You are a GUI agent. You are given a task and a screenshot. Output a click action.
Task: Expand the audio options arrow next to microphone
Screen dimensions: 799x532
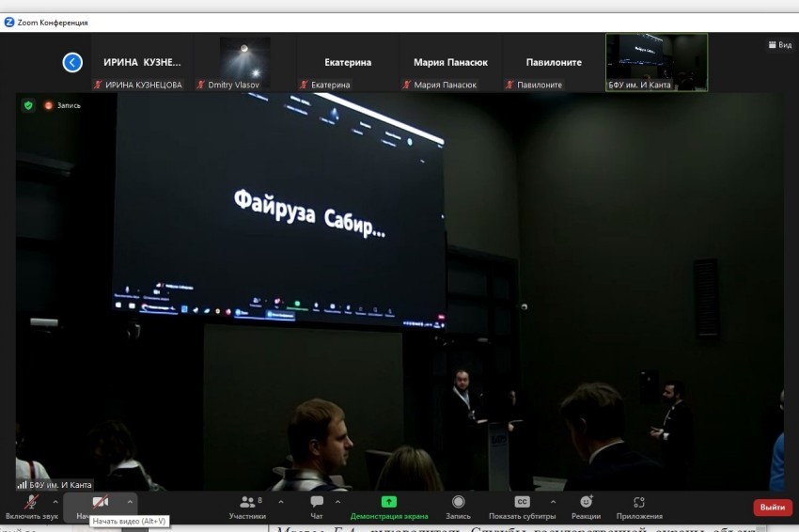click(55, 502)
